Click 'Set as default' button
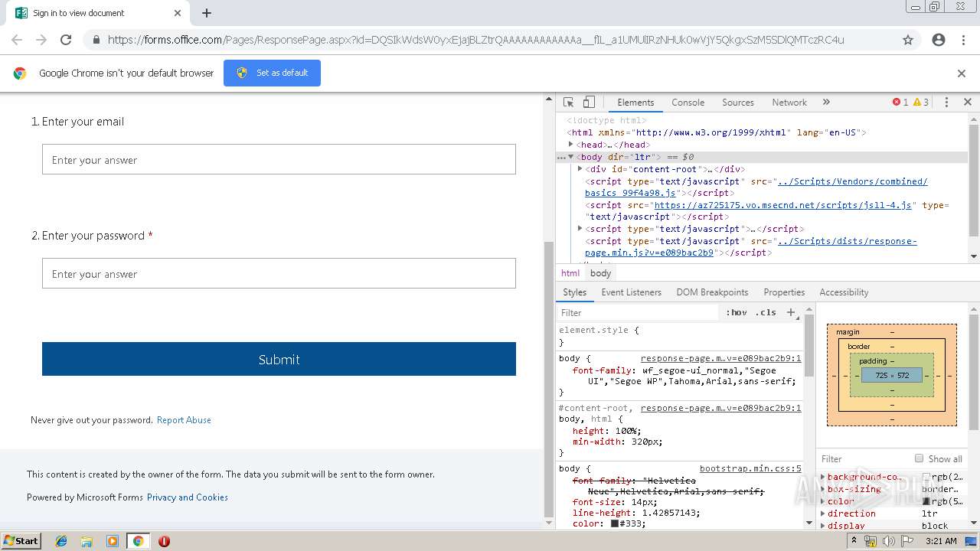 [272, 73]
